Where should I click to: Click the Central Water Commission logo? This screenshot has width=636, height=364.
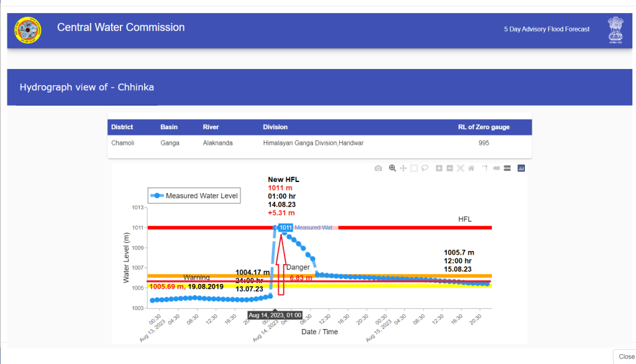click(x=27, y=30)
